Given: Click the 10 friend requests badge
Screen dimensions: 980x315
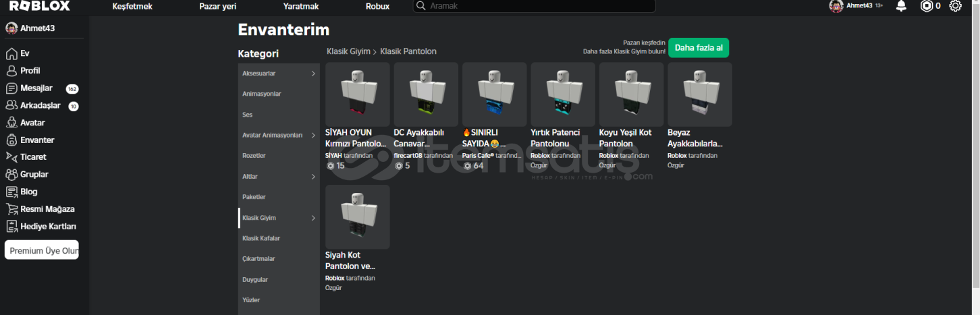Looking at the screenshot, I should click(74, 106).
